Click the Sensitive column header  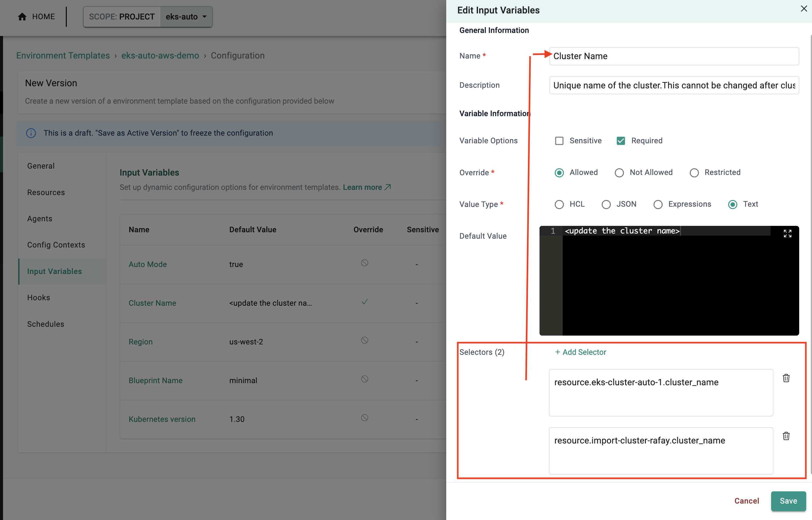click(x=423, y=230)
